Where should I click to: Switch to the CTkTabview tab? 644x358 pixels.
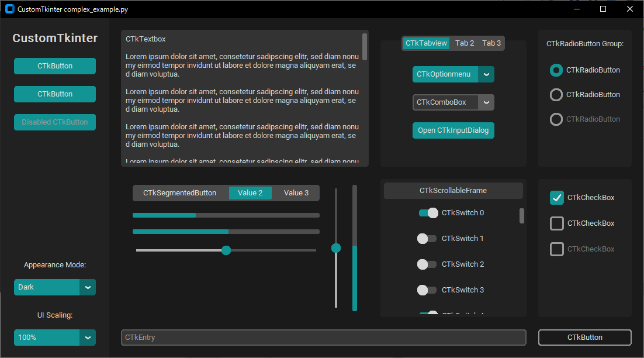426,43
